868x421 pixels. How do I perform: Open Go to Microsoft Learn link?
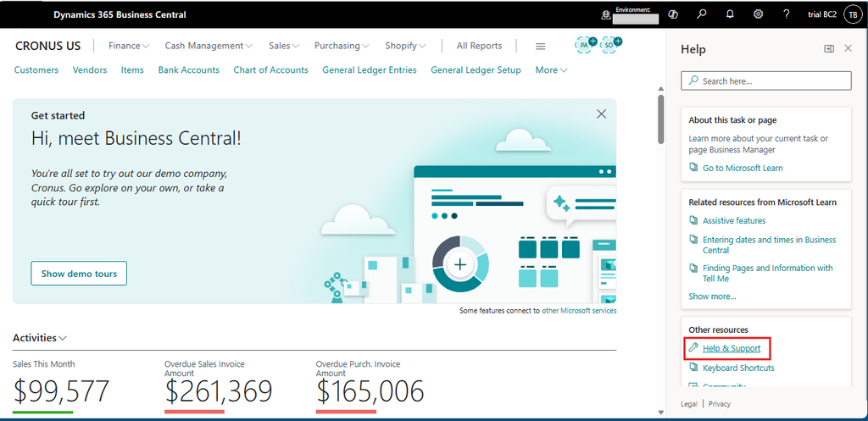coord(743,168)
